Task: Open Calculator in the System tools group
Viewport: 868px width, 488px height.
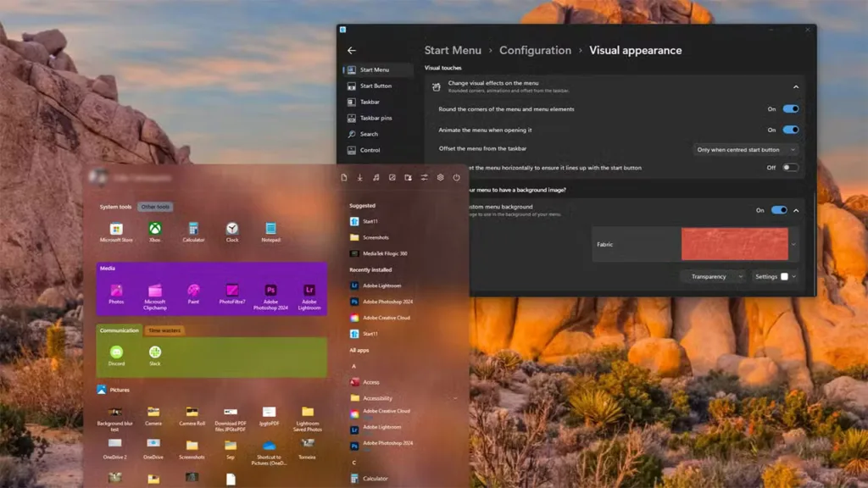Action: [193, 232]
